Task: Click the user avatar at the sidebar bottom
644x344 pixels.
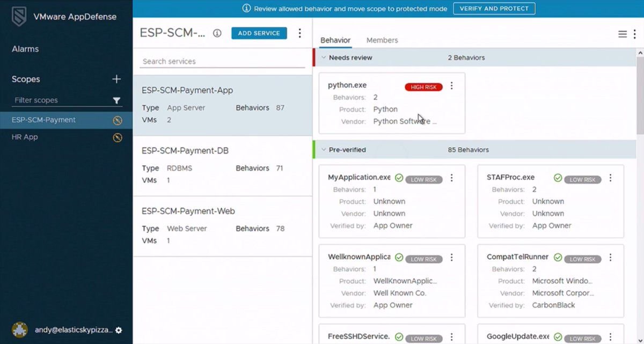Action: (x=20, y=330)
